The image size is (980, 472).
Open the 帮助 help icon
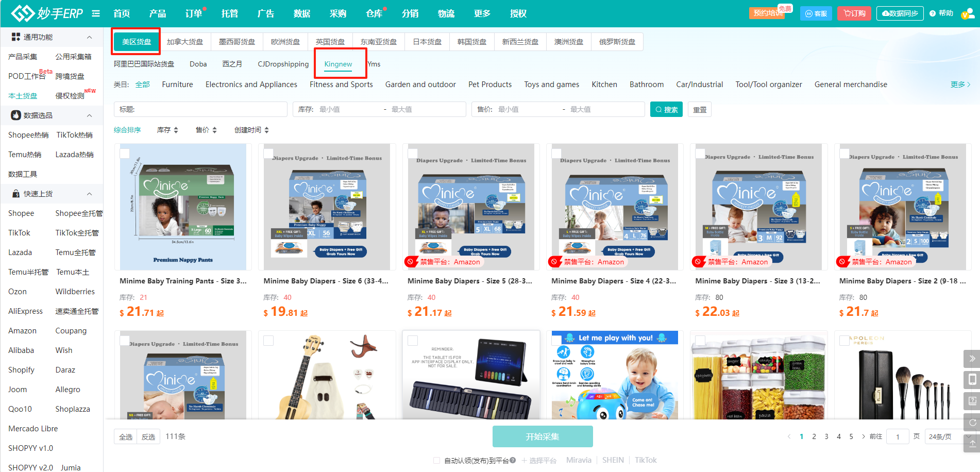[941, 13]
